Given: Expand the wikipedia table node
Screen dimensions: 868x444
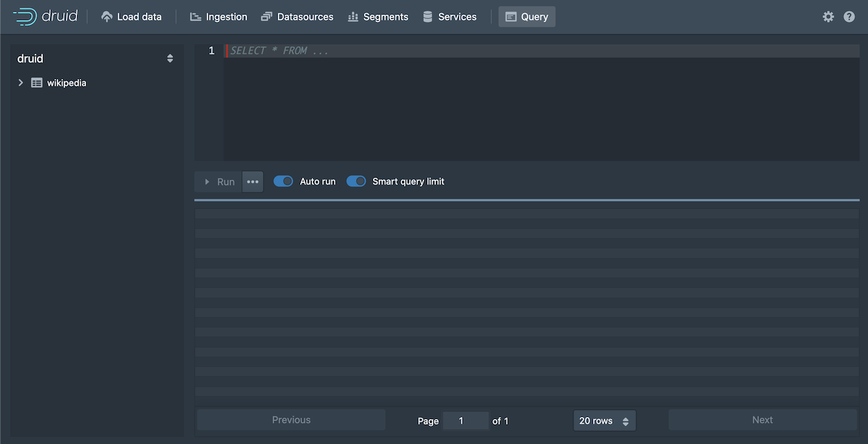Looking at the screenshot, I should tap(21, 83).
